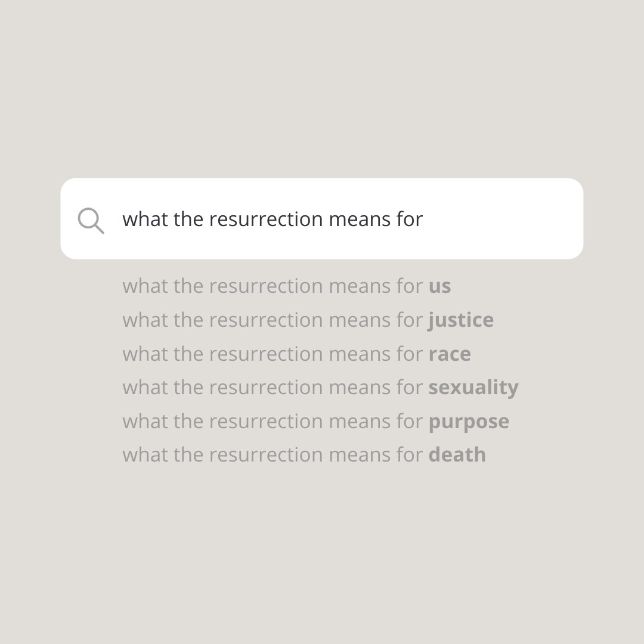This screenshot has width=644, height=644.
Task: Click the word 'resurrection' inside the search box
Action: 266,219
